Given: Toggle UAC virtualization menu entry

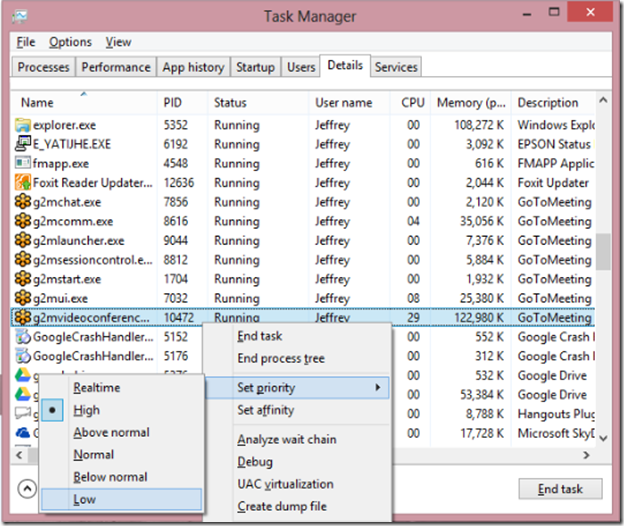Looking at the screenshot, I should click(x=285, y=484).
